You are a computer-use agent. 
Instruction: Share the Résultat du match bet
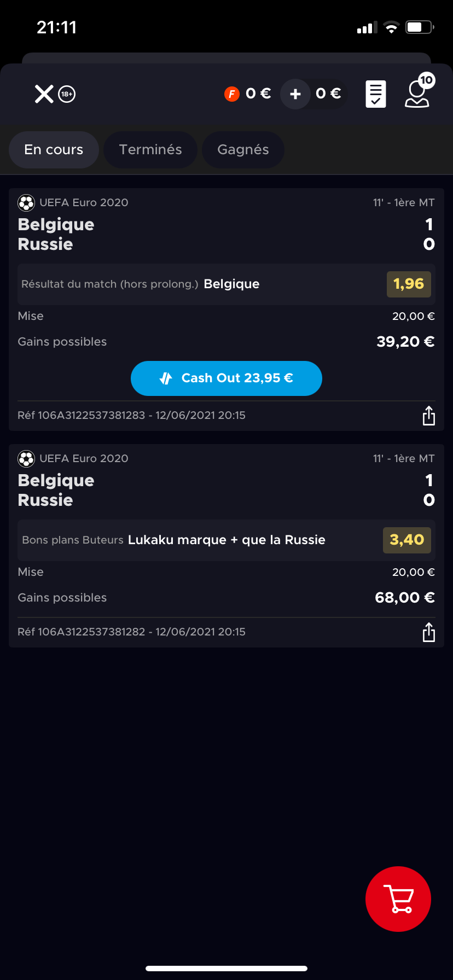tap(429, 416)
